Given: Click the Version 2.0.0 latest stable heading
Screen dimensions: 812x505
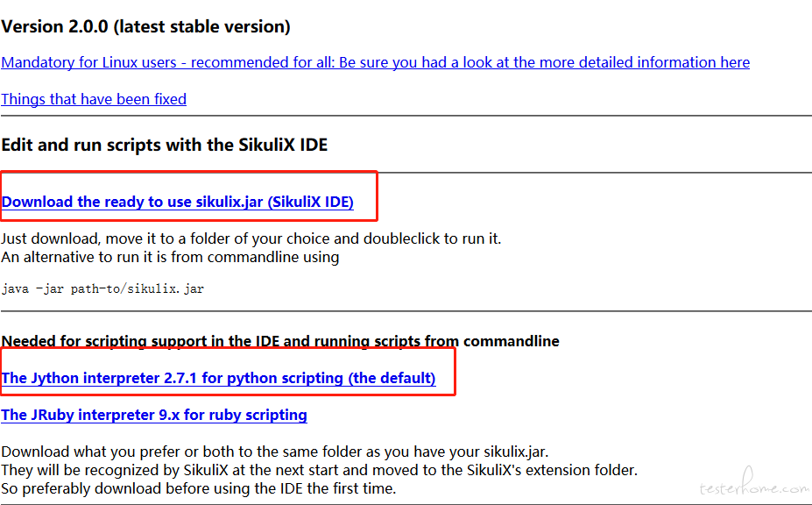Looking at the screenshot, I should pyautogui.click(x=145, y=26).
